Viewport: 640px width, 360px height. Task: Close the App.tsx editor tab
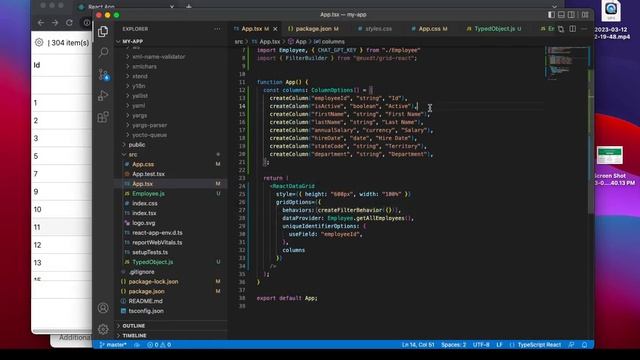point(275,29)
